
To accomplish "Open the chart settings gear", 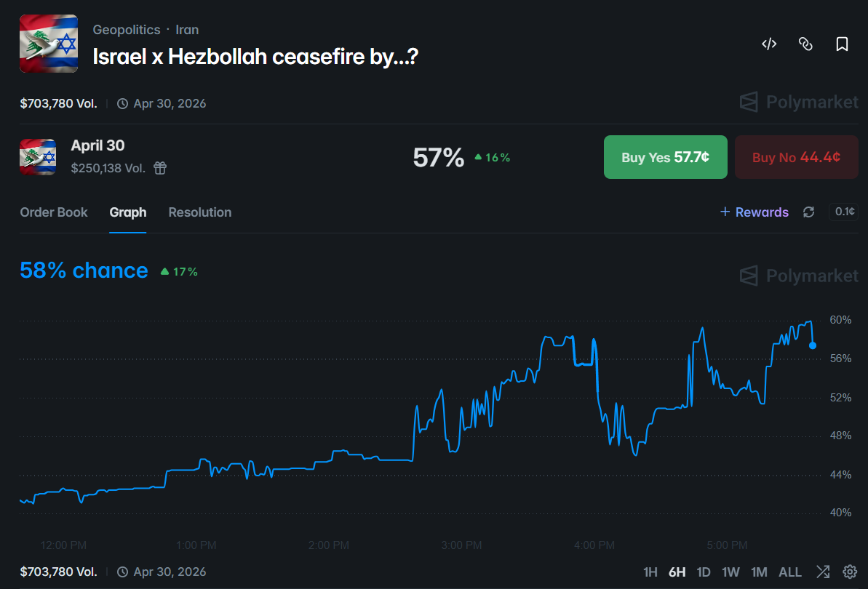I will [x=849, y=572].
